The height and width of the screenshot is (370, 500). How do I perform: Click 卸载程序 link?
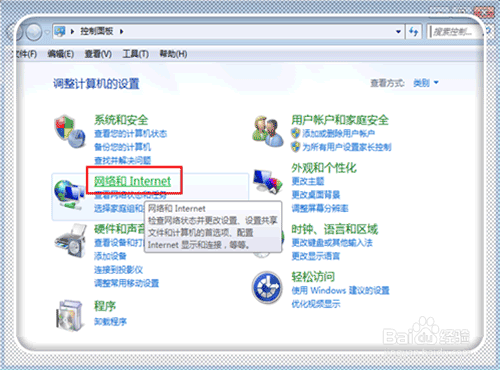pyautogui.click(x=110, y=322)
